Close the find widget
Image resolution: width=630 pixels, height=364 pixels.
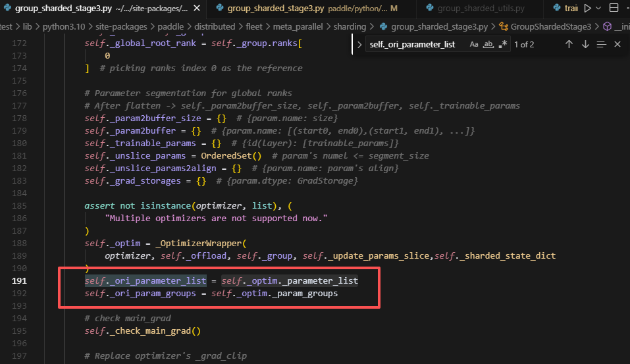click(x=617, y=44)
